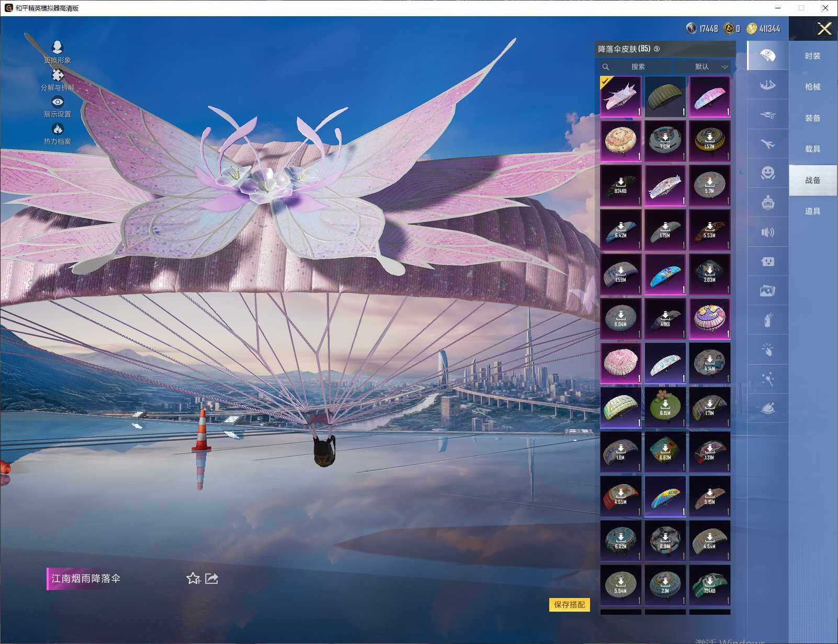This screenshot has height=644, width=838.
Task: Switch to the 枪械 tab
Action: coord(812,87)
